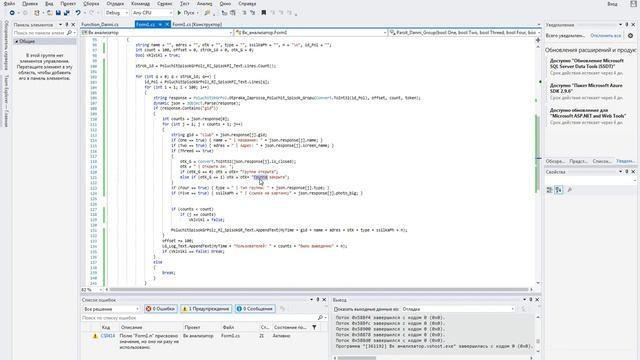Viewport: 640px width, 360px height.
Task: Click the split editor icon above scrollbar
Action: 538,40
